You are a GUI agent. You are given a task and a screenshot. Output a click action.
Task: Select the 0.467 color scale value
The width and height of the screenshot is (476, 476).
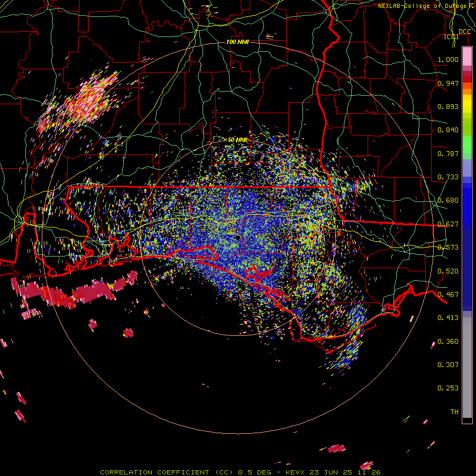coord(448,295)
